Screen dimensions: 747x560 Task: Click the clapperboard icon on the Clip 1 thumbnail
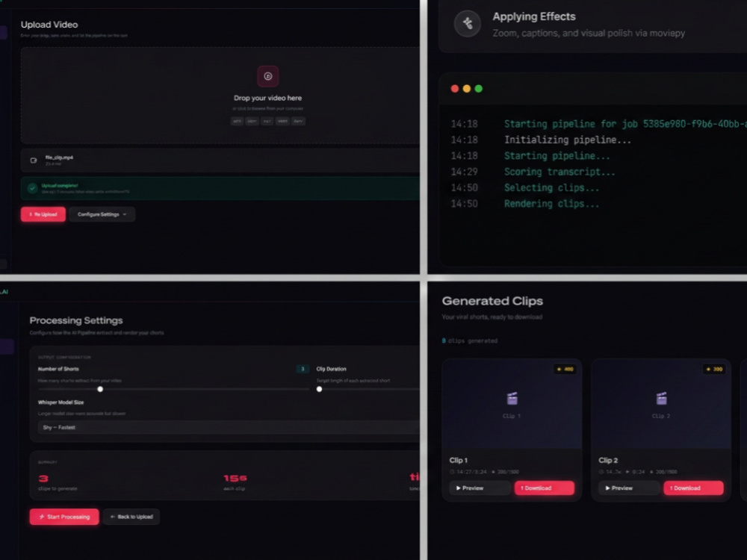(512, 398)
